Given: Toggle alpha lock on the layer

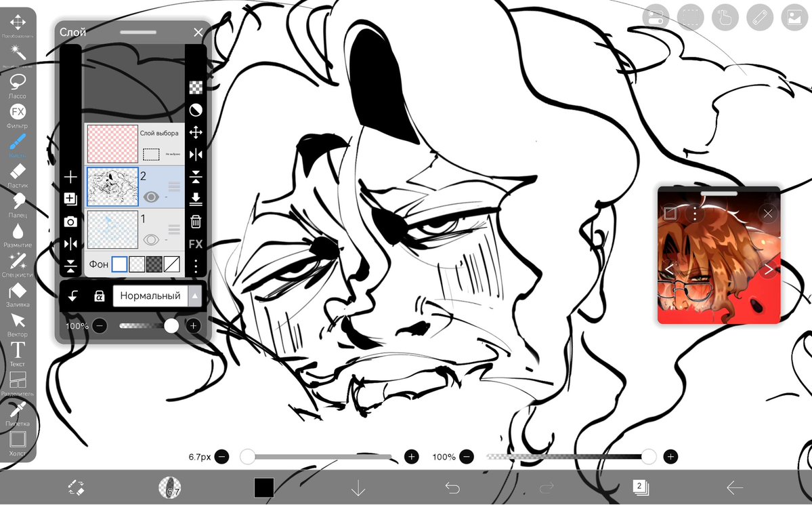Looking at the screenshot, I should (100, 296).
